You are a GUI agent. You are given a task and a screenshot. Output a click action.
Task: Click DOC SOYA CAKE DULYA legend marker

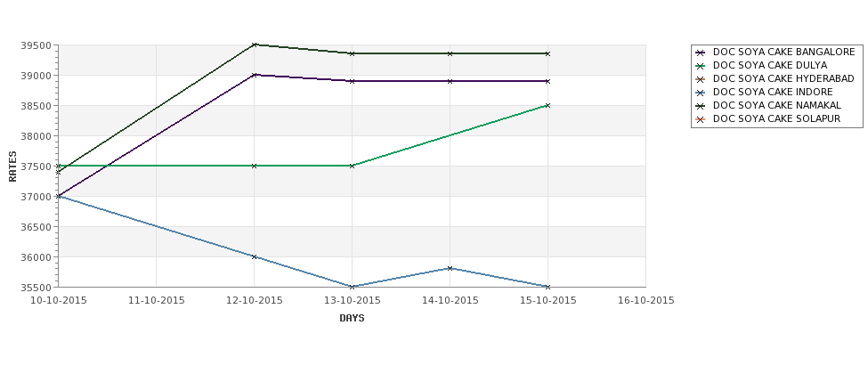(701, 66)
